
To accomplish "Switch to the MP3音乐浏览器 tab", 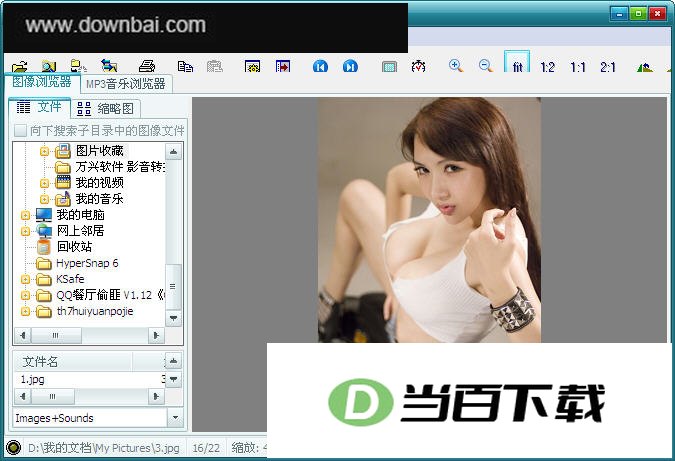I will (126, 84).
